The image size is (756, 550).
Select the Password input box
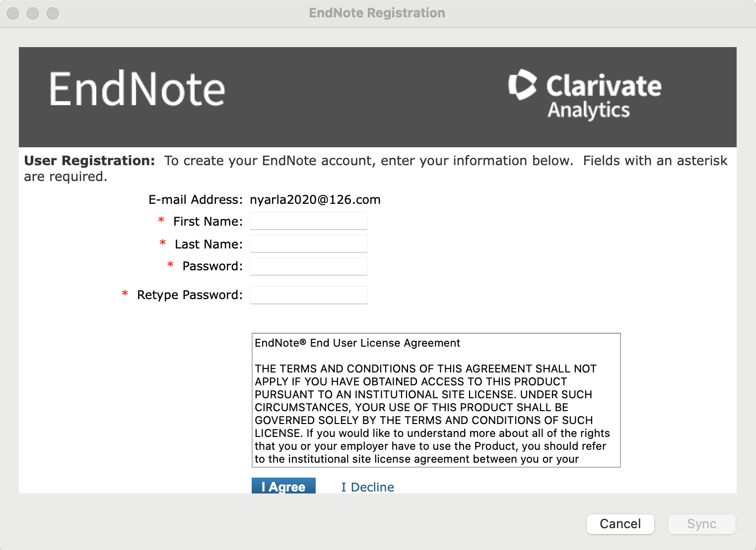308,266
